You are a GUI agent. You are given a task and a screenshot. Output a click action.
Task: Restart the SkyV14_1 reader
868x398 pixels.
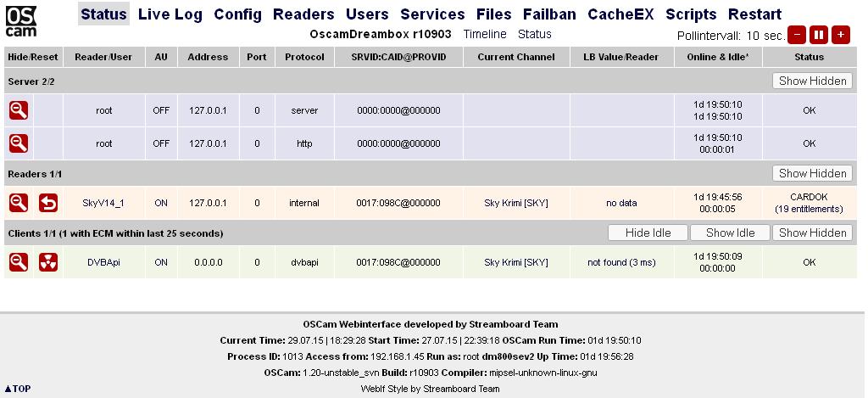(x=48, y=203)
